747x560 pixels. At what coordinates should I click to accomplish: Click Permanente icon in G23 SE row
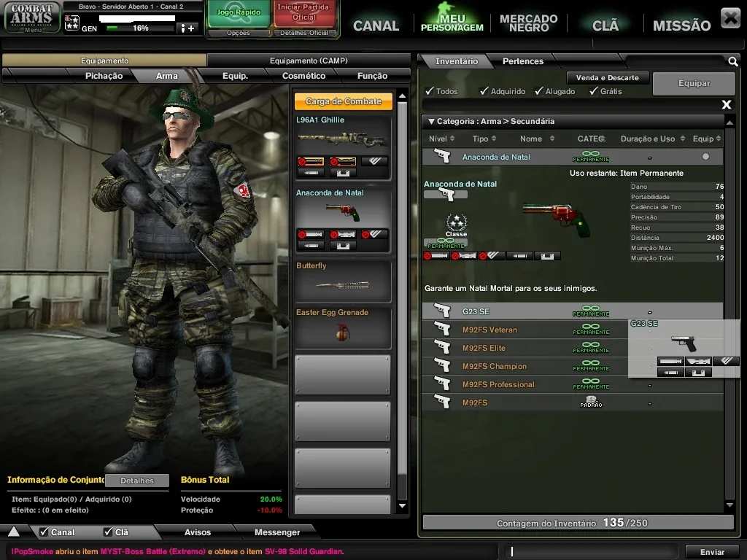point(591,311)
